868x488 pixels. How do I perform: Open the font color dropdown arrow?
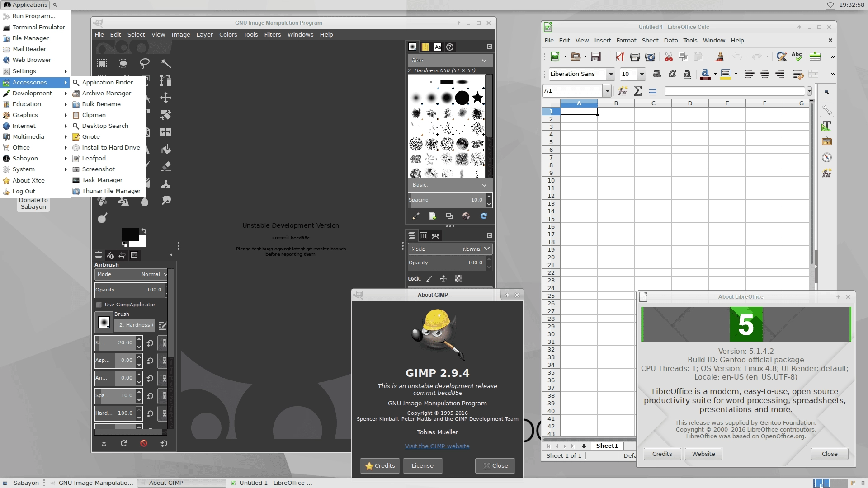[715, 74]
